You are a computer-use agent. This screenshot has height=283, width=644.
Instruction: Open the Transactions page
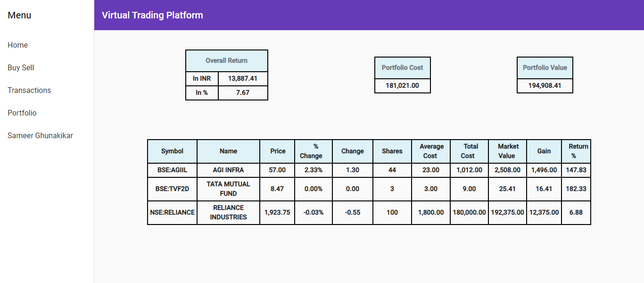pyautogui.click(x=29, y=90)
